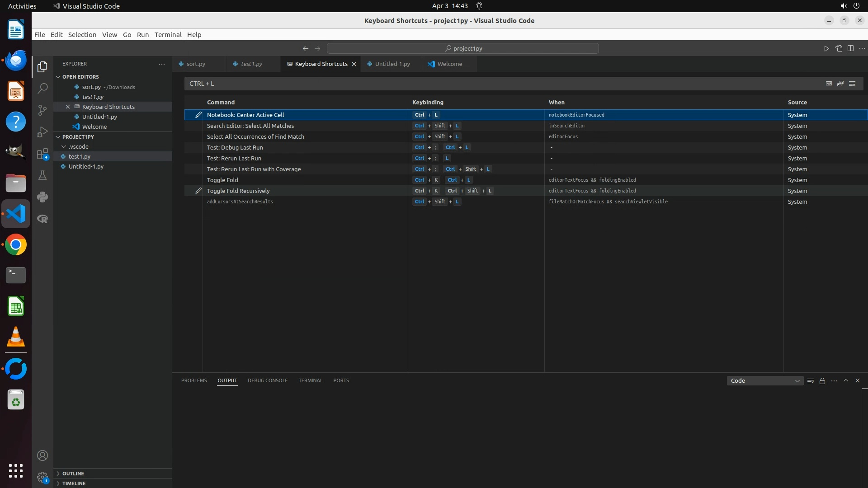Click the Run Python file play icon
This screenshot has height=488, width=868.
[x=826, y=48]
